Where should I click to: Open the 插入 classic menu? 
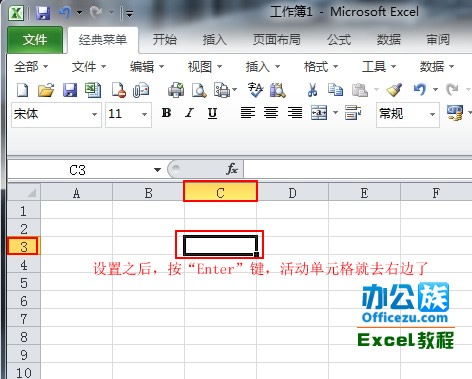(x=262, y=67)
